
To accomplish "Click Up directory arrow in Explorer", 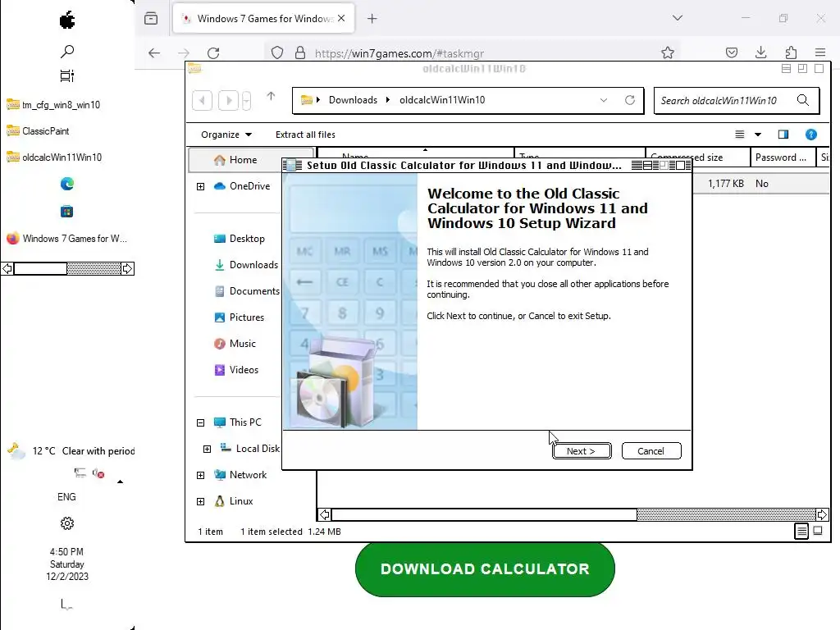I will [271, 97].
